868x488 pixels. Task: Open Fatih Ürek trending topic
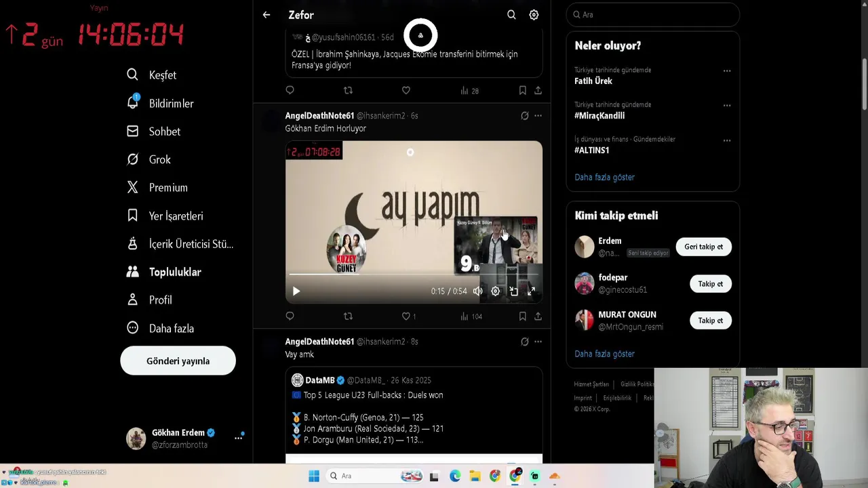click(593, 81)
